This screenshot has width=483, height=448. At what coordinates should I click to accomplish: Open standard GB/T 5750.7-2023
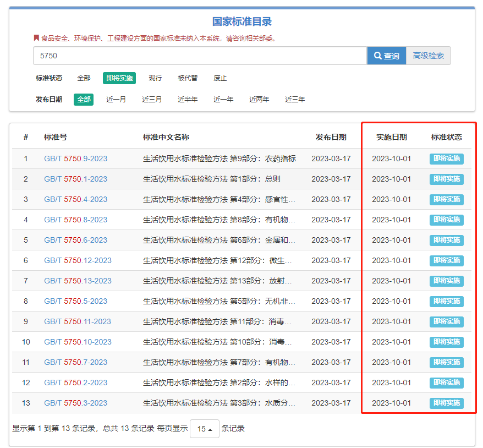coord(76,362)
